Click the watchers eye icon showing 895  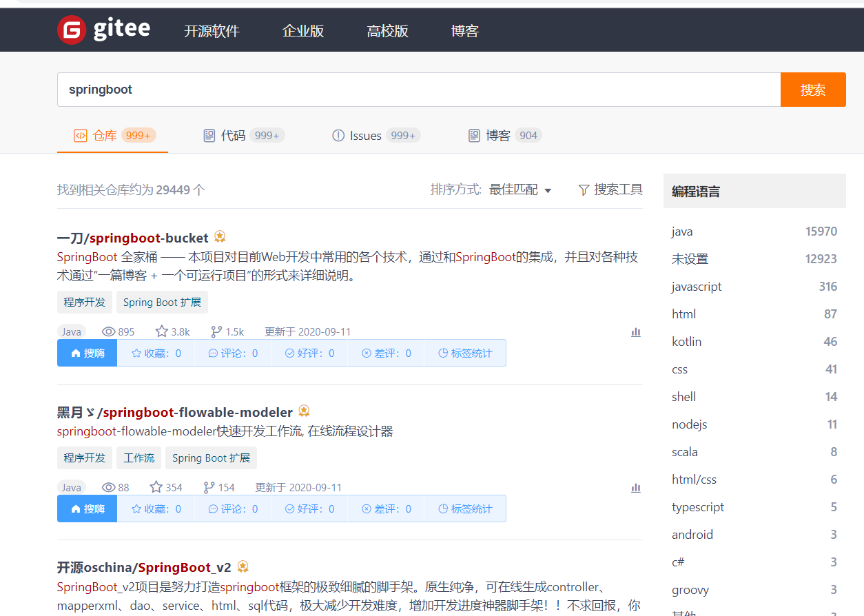click(x=108, y=331)
